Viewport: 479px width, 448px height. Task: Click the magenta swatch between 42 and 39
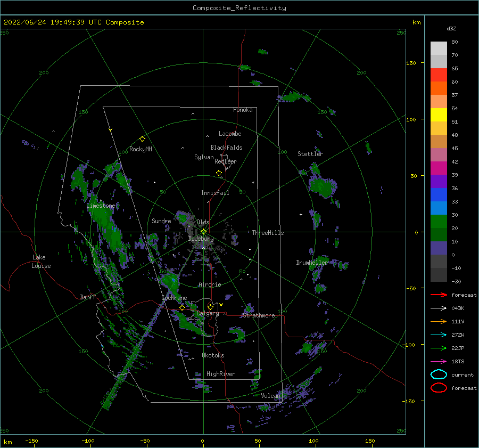(439, 168)
